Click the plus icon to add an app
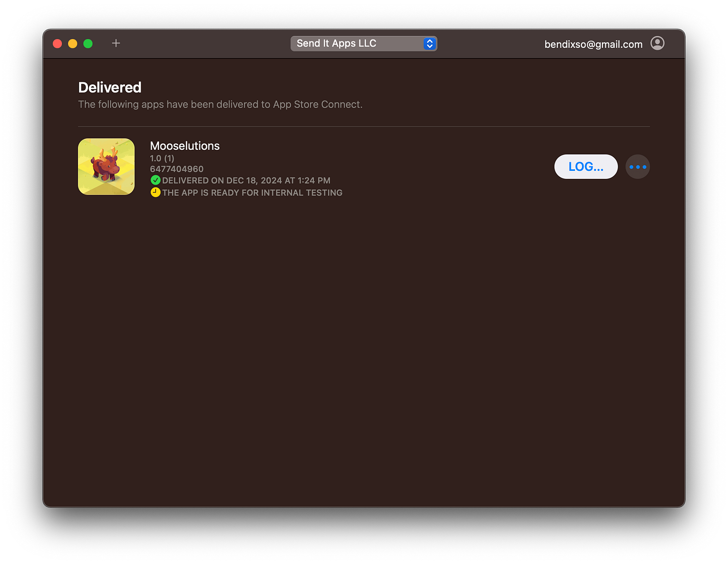728x564 pixels. tap(116, 43)
